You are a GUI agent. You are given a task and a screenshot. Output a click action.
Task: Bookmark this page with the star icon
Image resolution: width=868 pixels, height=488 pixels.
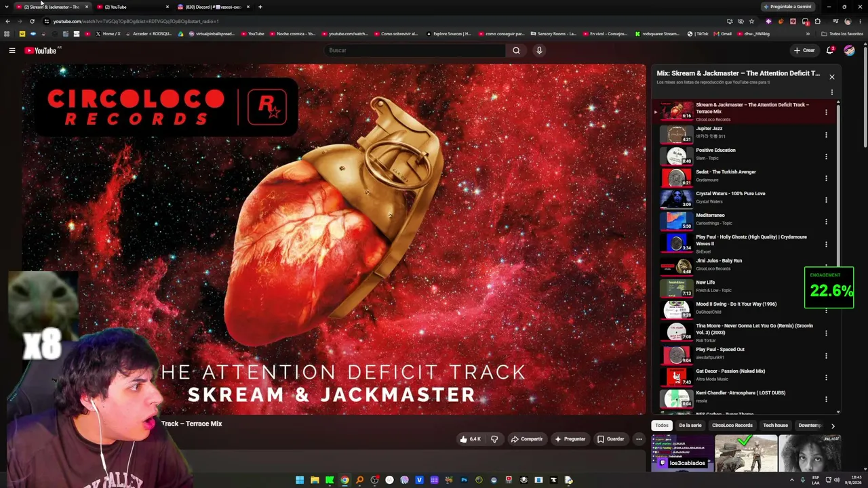[x=751, y=21]
